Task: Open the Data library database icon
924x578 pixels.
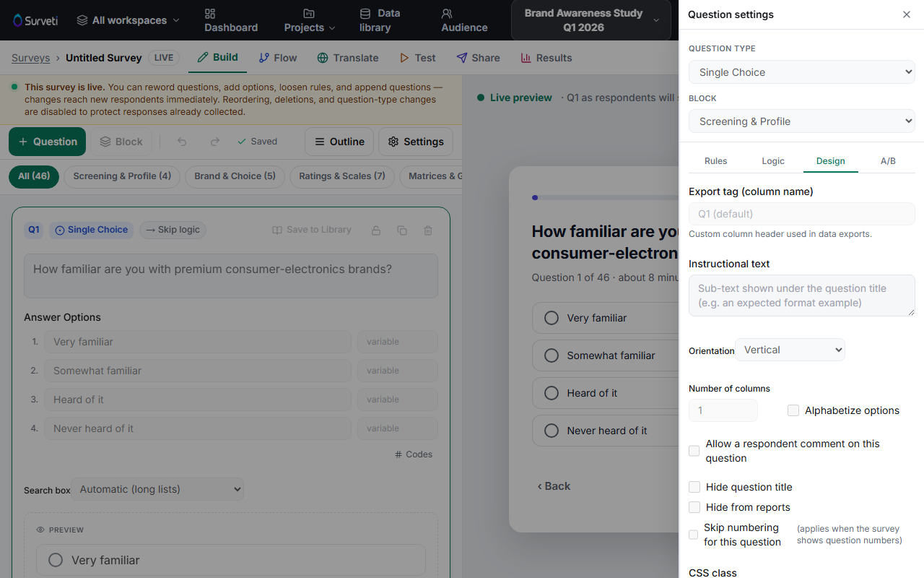Action: click(365, 14)
